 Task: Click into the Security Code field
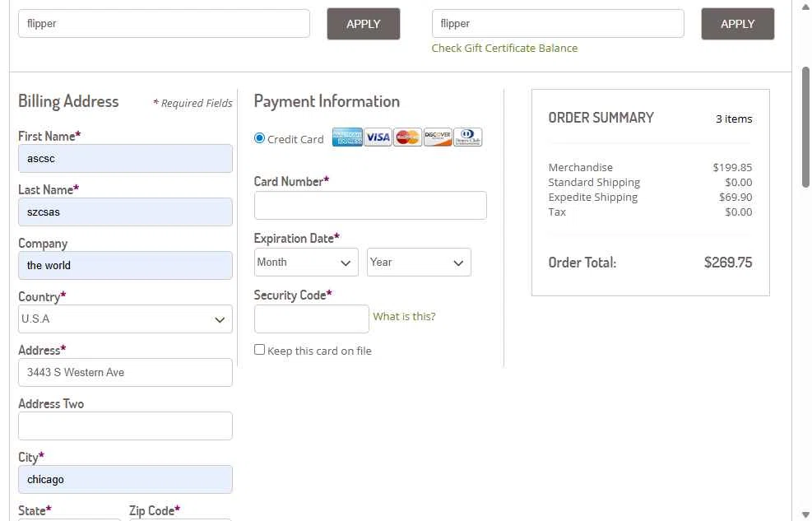[311, 319]
